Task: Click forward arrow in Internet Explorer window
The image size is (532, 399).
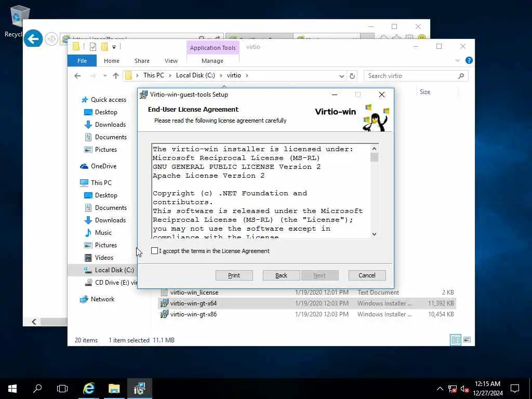Action: click(51, 39)
